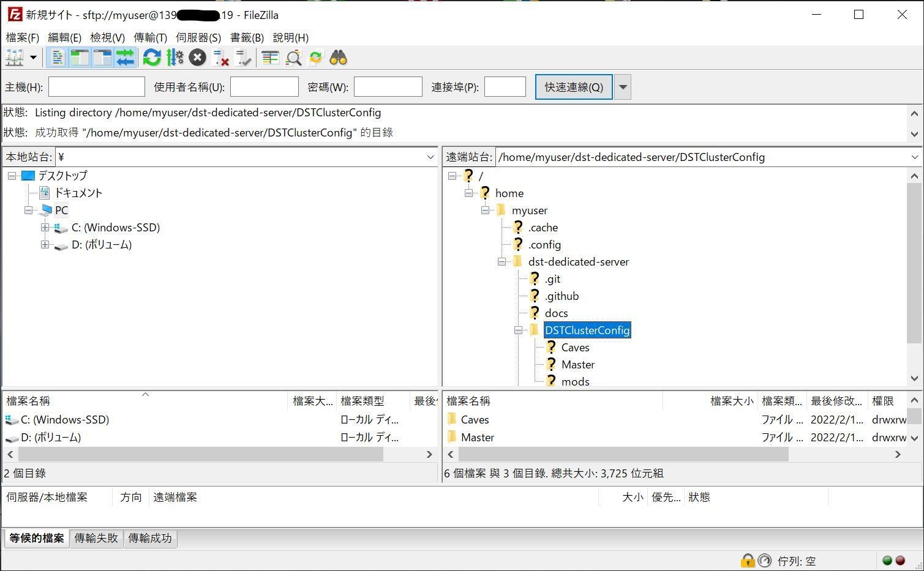Disconnect from the current server
The height and width of the screenshot is (571, 924).
(220, 58)
